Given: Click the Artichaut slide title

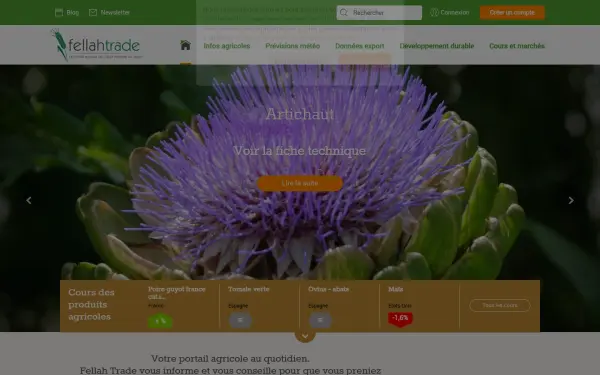Looking at the screenshot, I should (300, 114).
